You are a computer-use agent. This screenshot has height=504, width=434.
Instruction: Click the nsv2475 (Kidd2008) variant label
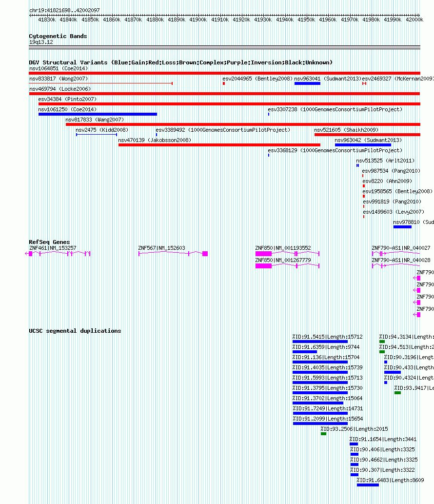[102, 130]
